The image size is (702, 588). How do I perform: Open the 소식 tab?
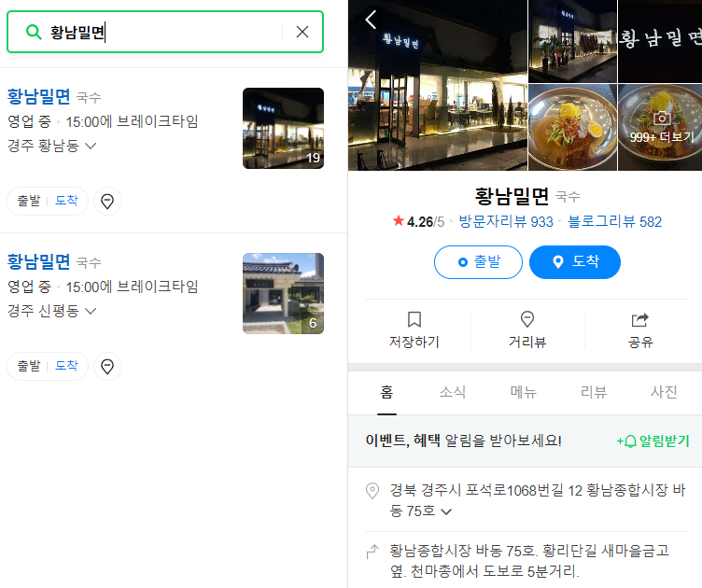pos(453,392)
